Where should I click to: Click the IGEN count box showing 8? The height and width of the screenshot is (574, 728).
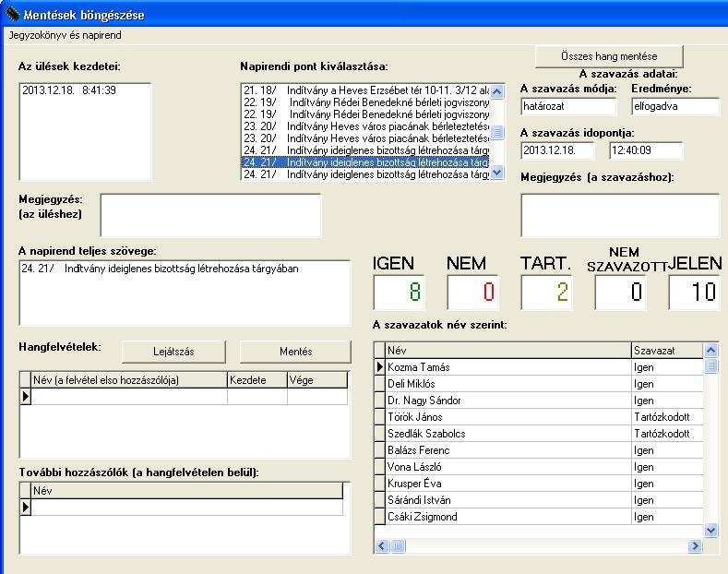click(399, 293)
